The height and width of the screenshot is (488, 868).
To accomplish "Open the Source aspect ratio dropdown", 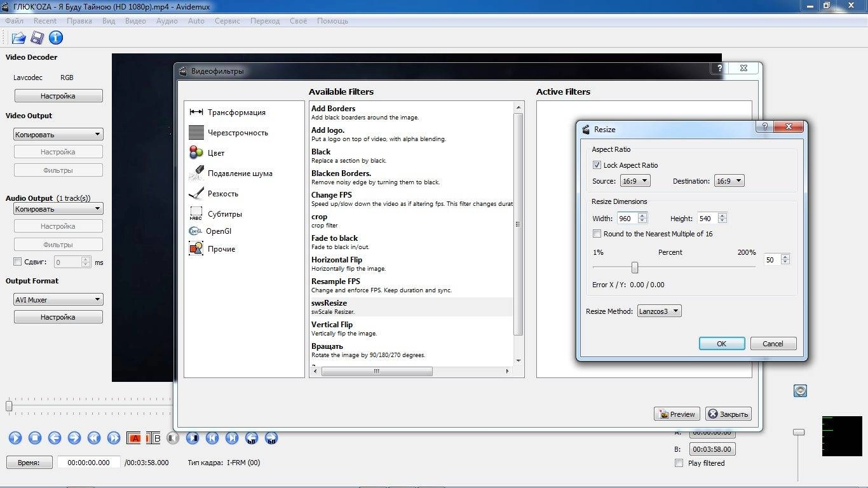I will point(635,181).
